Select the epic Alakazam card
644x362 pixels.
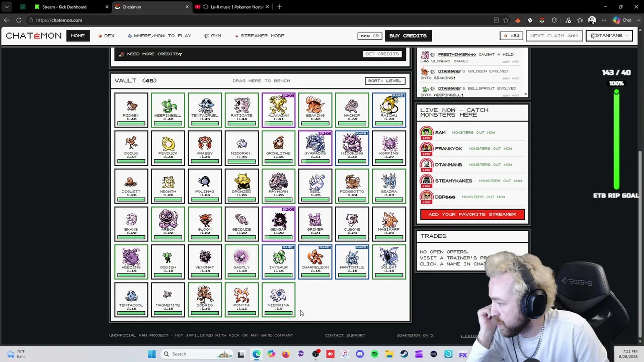coord(278,110)
